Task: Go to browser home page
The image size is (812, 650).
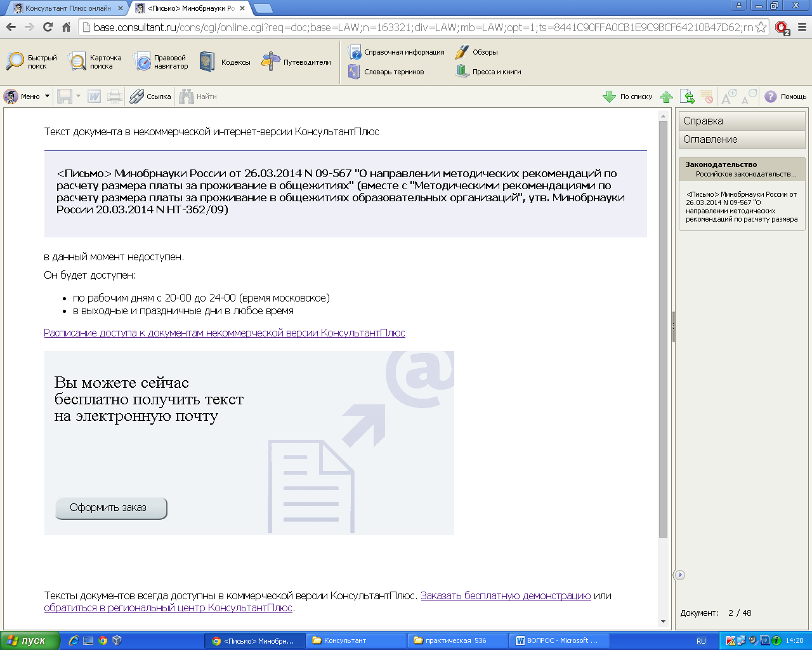Action: (x=66, y=27)
